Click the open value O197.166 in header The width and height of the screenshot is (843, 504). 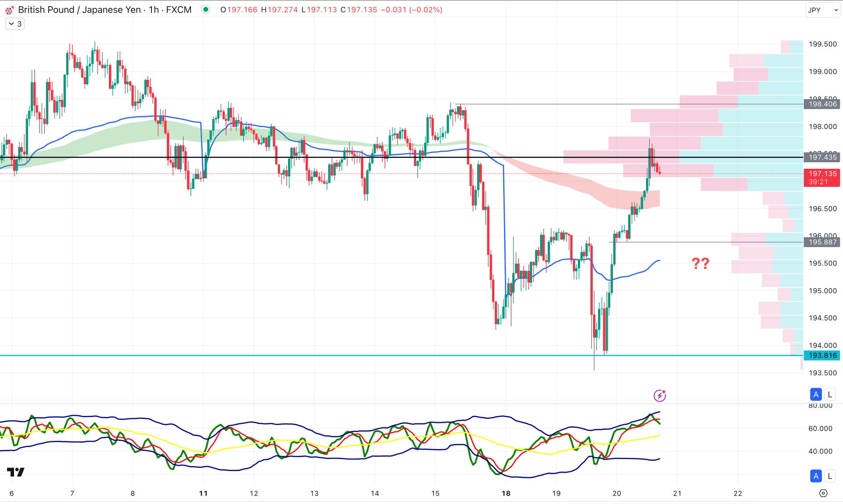tap(239, 10)
